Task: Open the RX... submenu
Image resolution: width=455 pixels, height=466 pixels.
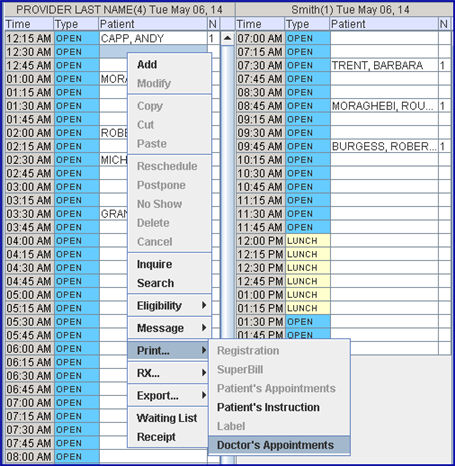Action: [169, 373]
